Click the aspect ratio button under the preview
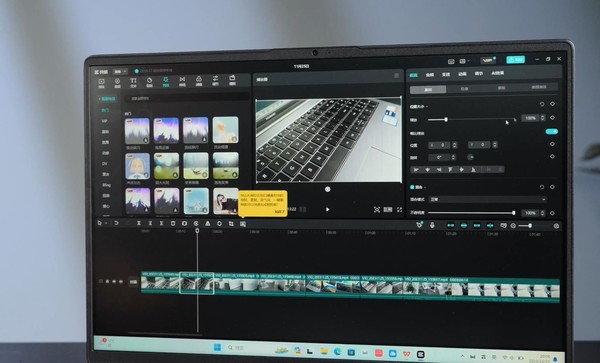The width and height of the screenshot is (600, 363). coord(388,210)
